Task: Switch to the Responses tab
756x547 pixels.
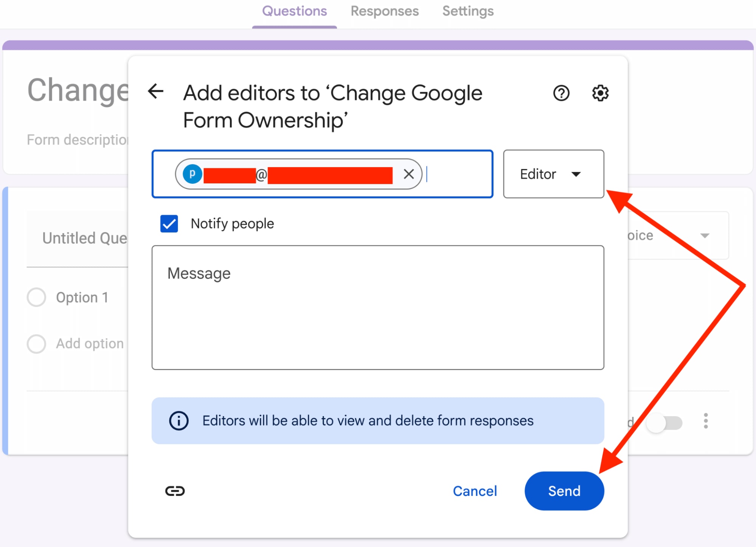Action: click(384, 11)
